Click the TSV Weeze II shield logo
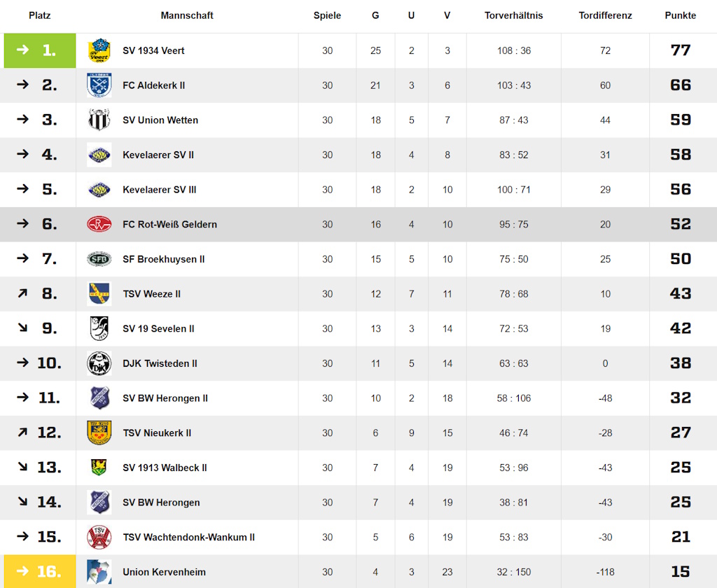The height and width of the screenshot is (588, 717). coord(99,293)
